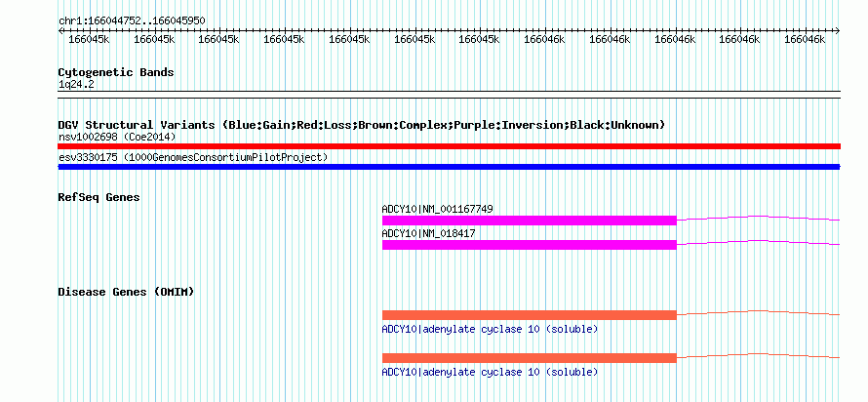Screen dimensions: 868x402
Task: Click the ADCY10|NM_001167749 gene label
Action: pyautogui.click(x=437, y=210)
